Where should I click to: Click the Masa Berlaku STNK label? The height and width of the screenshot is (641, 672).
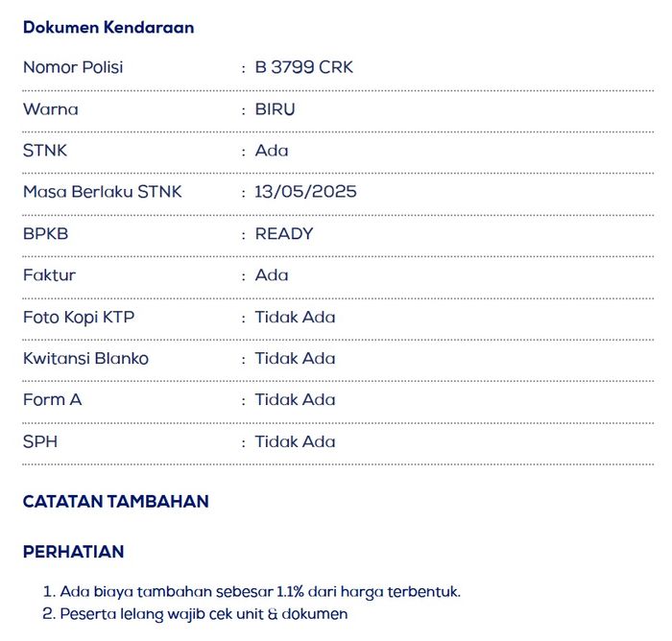(x=102, y=192)
